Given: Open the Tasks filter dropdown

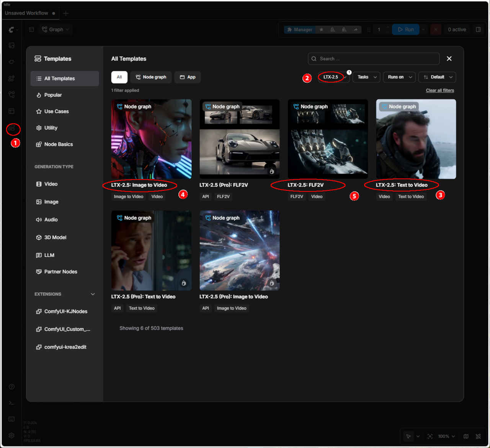Looking at the screenshot, I should pyautogui.click(x=366, y=77).
